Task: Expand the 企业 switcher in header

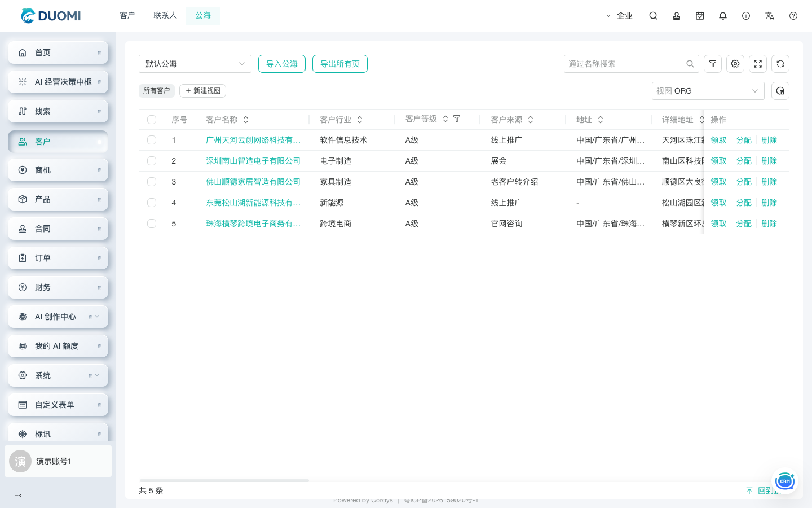Action: point(619,16)
